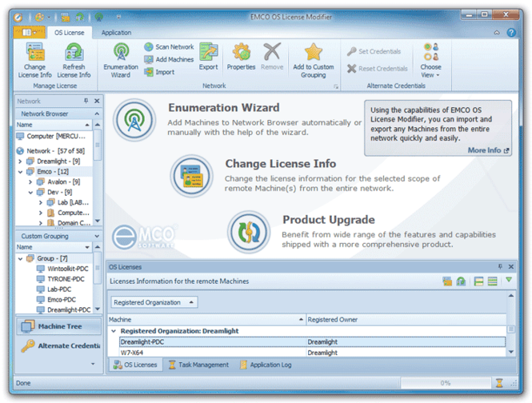Image resolution: width=532 pixels, height=403 pixels.
Task: Click Change License Info heading text
Action: (x=281, y=163)
